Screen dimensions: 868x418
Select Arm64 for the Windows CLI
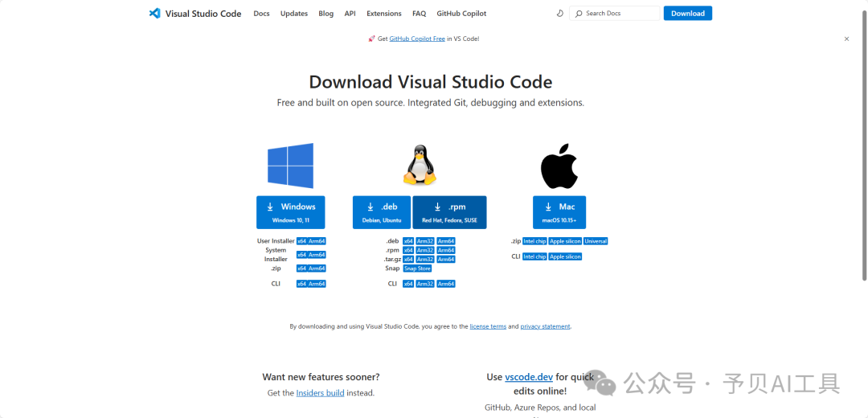tap(317, 284)
